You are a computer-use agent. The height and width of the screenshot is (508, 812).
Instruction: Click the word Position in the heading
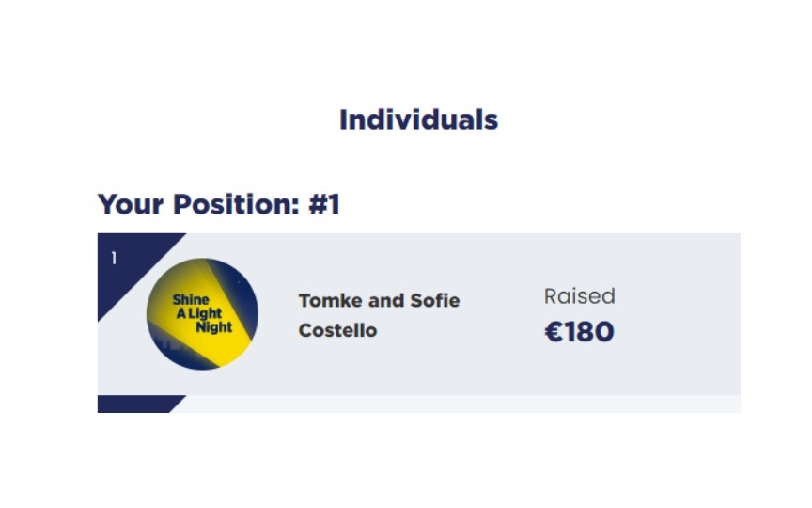tap(236, 204)
